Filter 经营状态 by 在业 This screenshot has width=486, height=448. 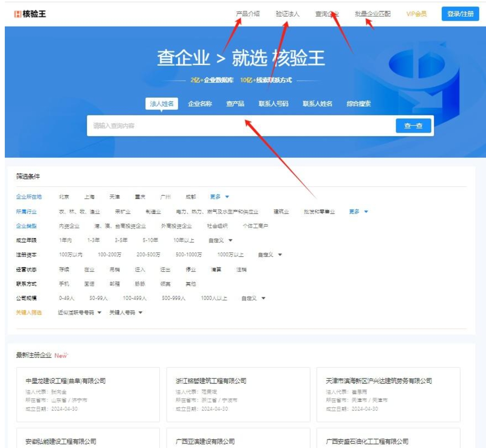pos(89,270)
